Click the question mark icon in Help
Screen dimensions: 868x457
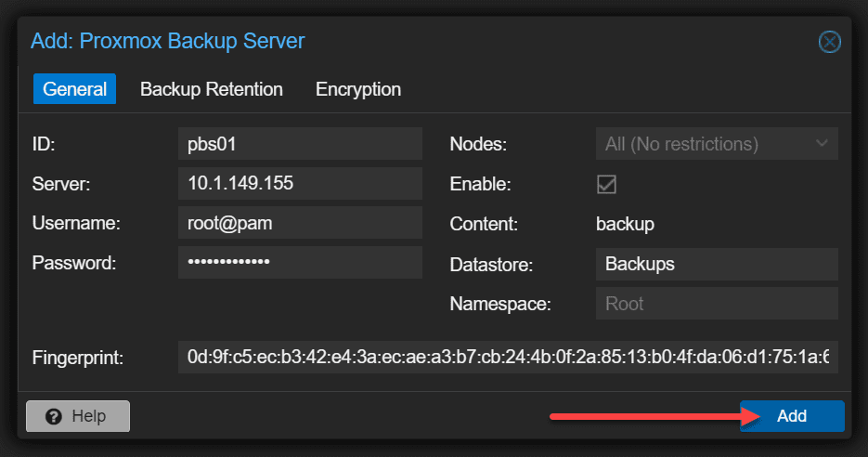tap(54, 416)
